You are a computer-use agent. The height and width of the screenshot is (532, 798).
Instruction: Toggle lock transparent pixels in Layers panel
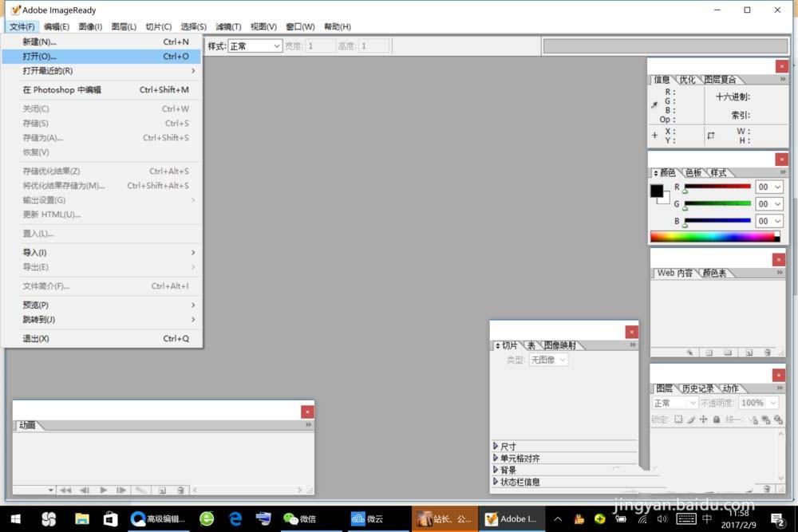pos(679,420)
